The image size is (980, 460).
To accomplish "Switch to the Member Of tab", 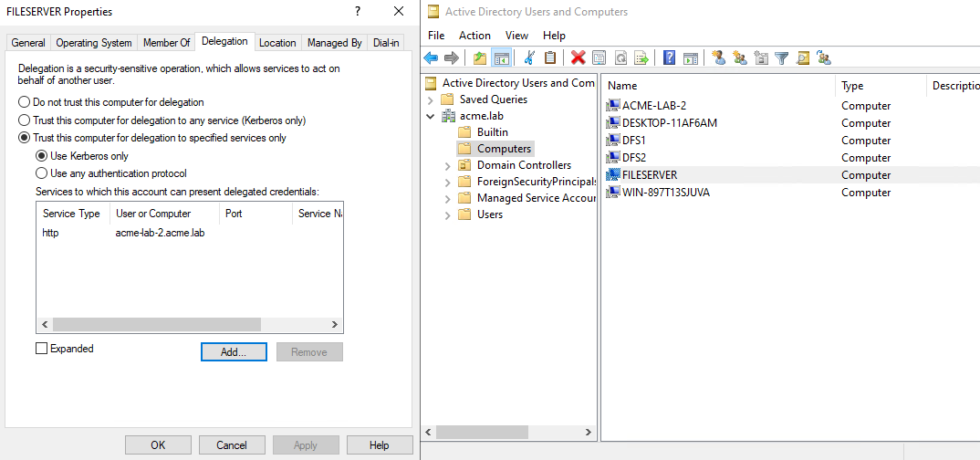I will (167, 43).
